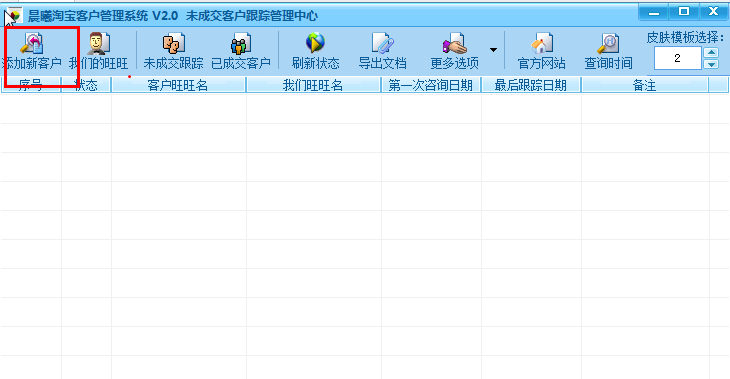Image resolution: width=730 pixels, height=379 pixels.
Task: Expand the 更多选项 dropdown arrow
Action: (x=493, y=50)
